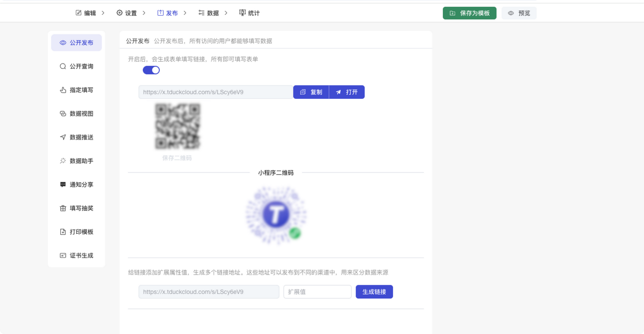
Task: Click the settings gear icon beside 设置
Action: point(119,13)
